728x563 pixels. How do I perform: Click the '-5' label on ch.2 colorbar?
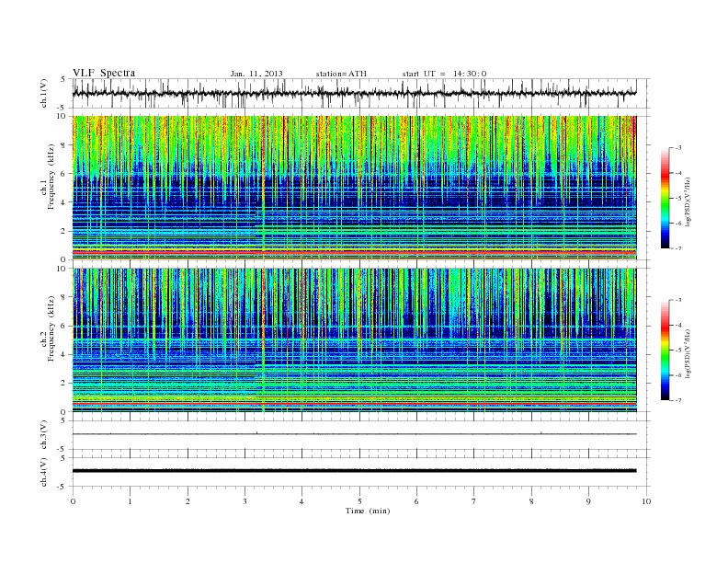coord(678,350)
